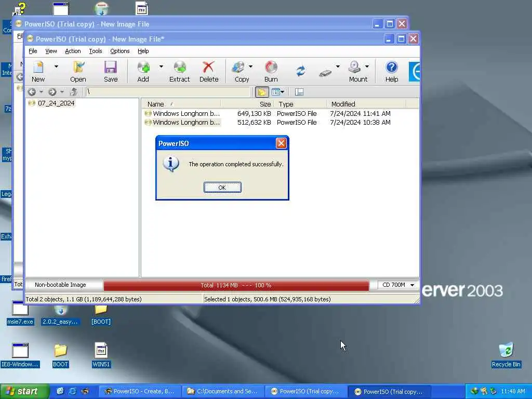Click the New image toolbar icon

[38, 68]
